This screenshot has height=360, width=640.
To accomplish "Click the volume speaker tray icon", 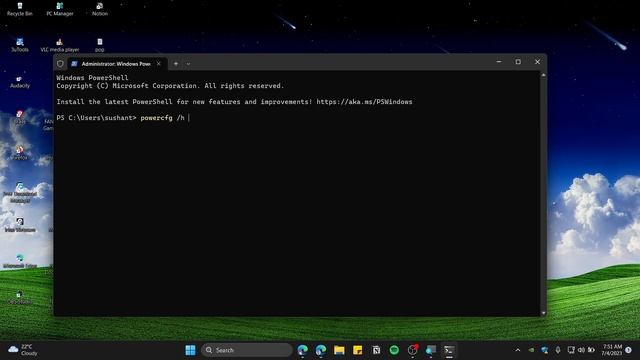I will tap(581, 350).
